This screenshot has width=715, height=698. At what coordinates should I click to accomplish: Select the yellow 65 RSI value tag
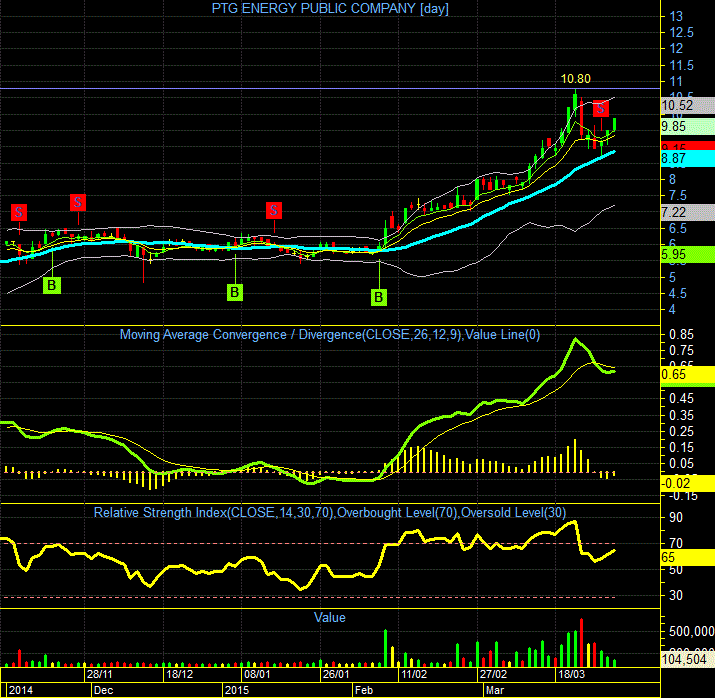point(688,557)
